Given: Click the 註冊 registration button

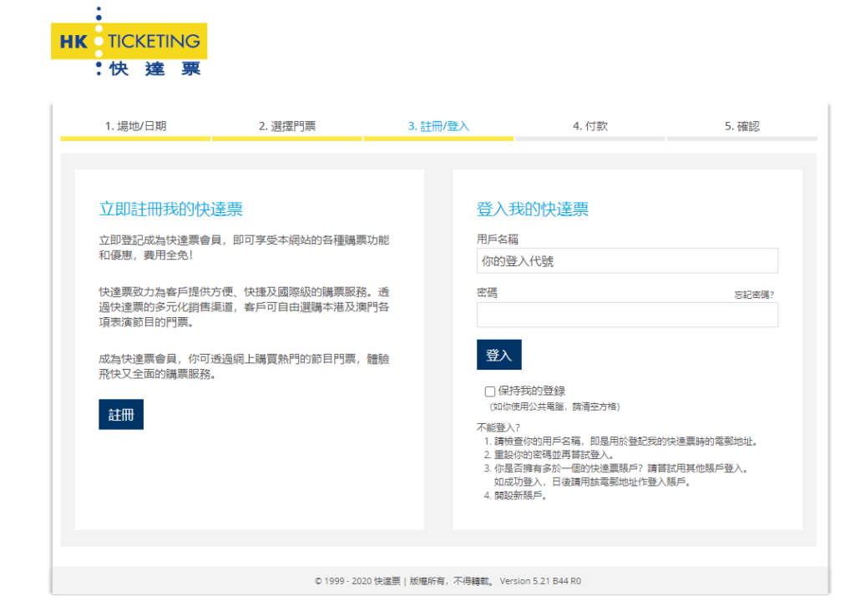Looking at the screenshot, I should [x=120, y=414].
